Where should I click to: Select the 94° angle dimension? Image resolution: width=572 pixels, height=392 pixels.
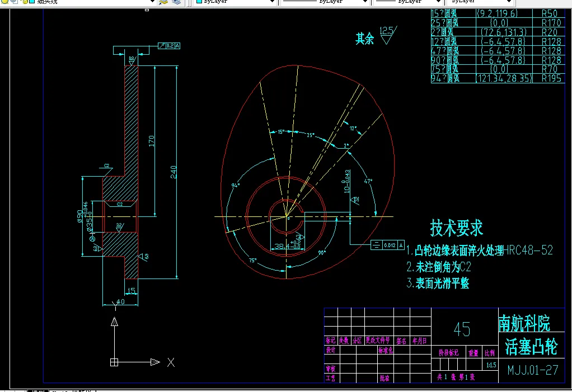click(235, 186)
